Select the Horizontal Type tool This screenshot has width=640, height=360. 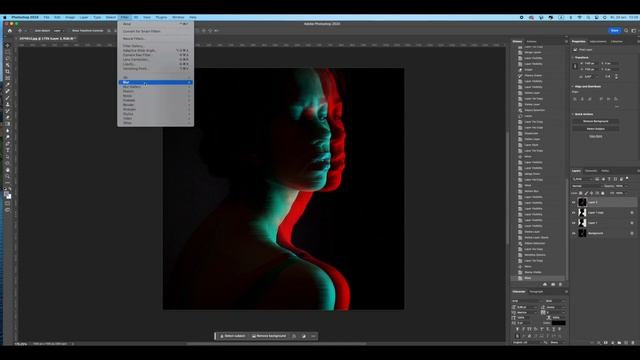7,150
